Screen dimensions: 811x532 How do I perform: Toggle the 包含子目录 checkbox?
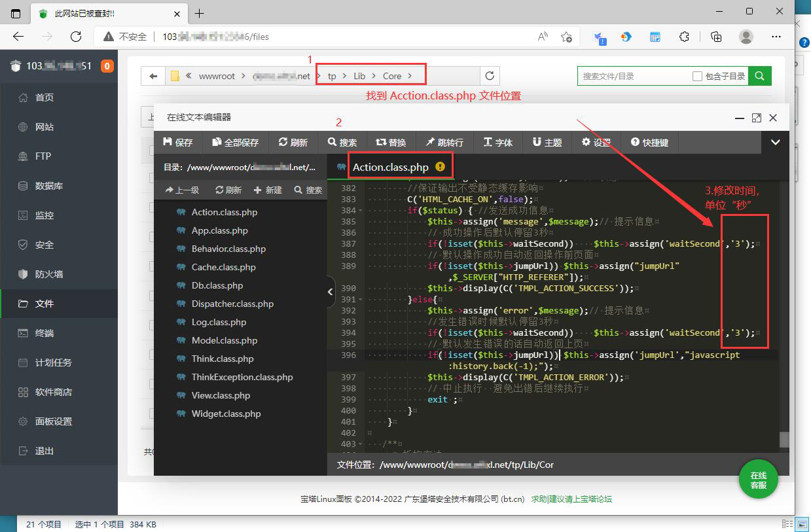697,77
